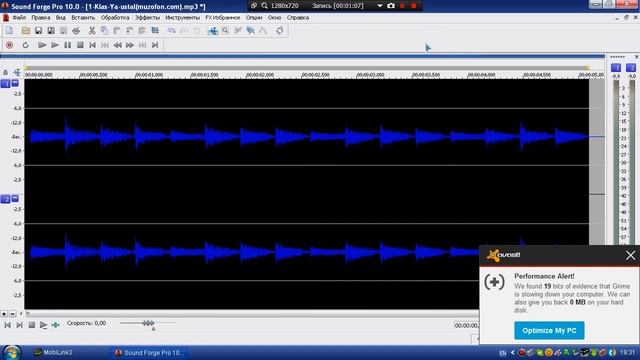This screenshot has height=360, width=640.
Task: Open the Обработка menu
Action: (x=115, y=18)
